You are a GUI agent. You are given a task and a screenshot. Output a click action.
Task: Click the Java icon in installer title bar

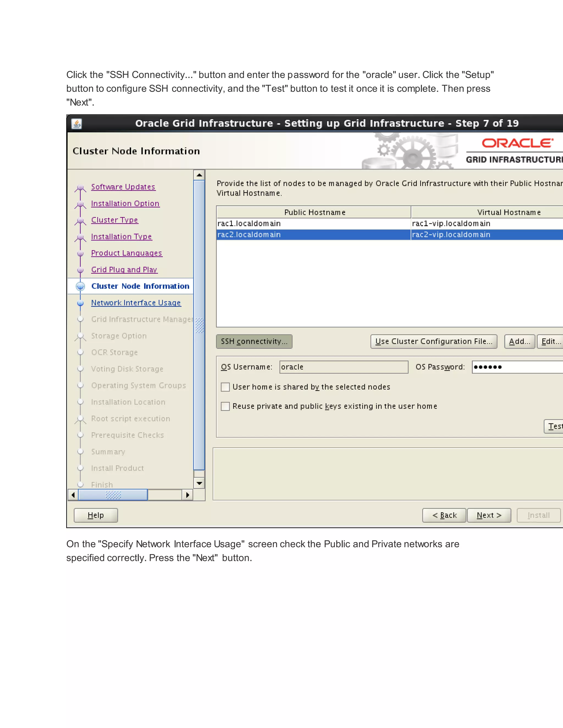76,124
